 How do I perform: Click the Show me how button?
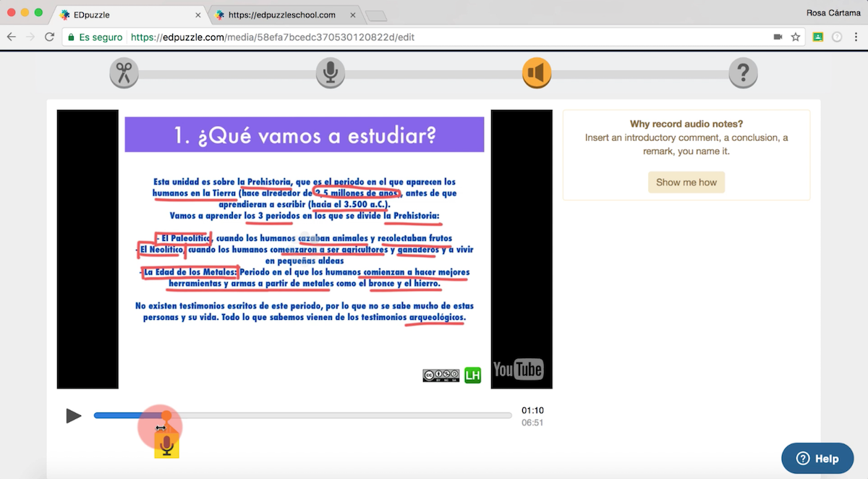coord(686,182)
